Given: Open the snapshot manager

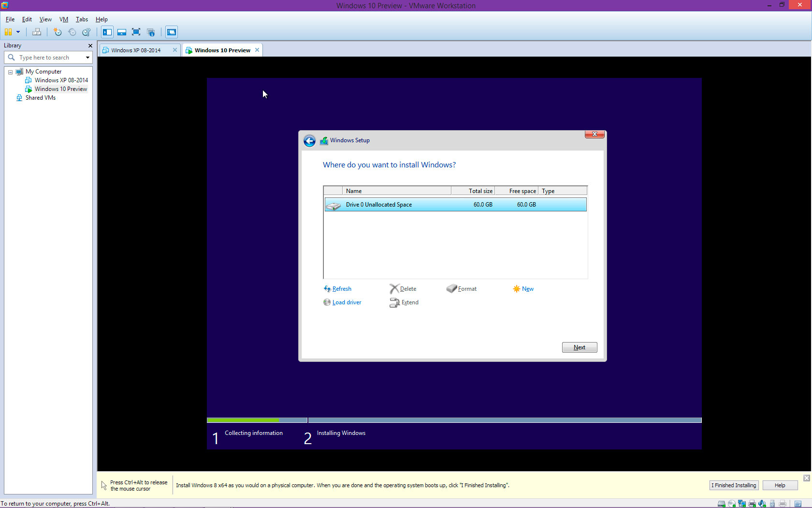Looking at the screenshot, I should pos(87,32).
